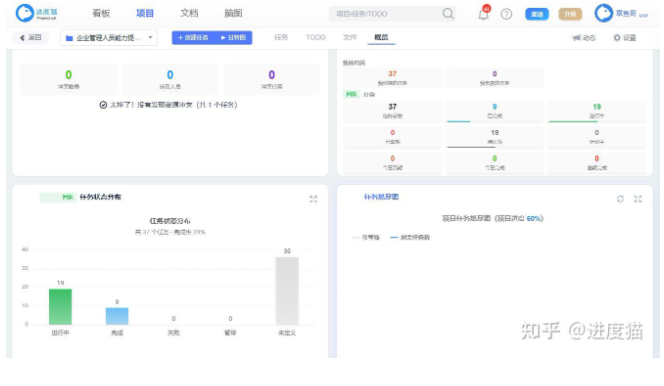Image resolution: width=664 pixels, height=386 pixels.
Task: Open the 甘特图 view button
Action: click(x=233, y=38)
